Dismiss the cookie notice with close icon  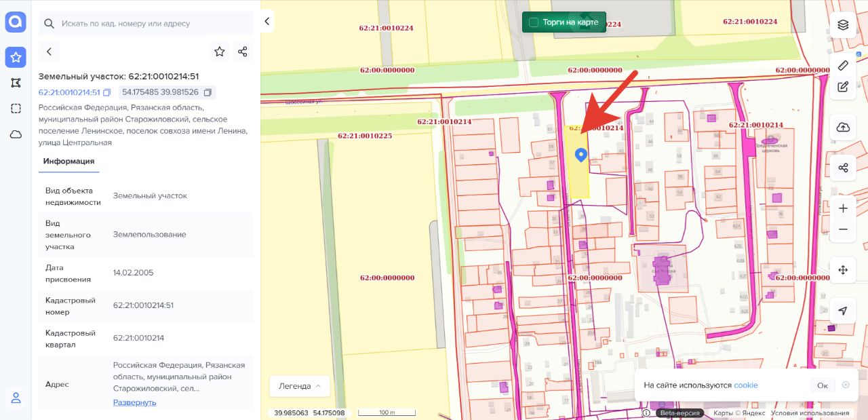coord(846,385)
